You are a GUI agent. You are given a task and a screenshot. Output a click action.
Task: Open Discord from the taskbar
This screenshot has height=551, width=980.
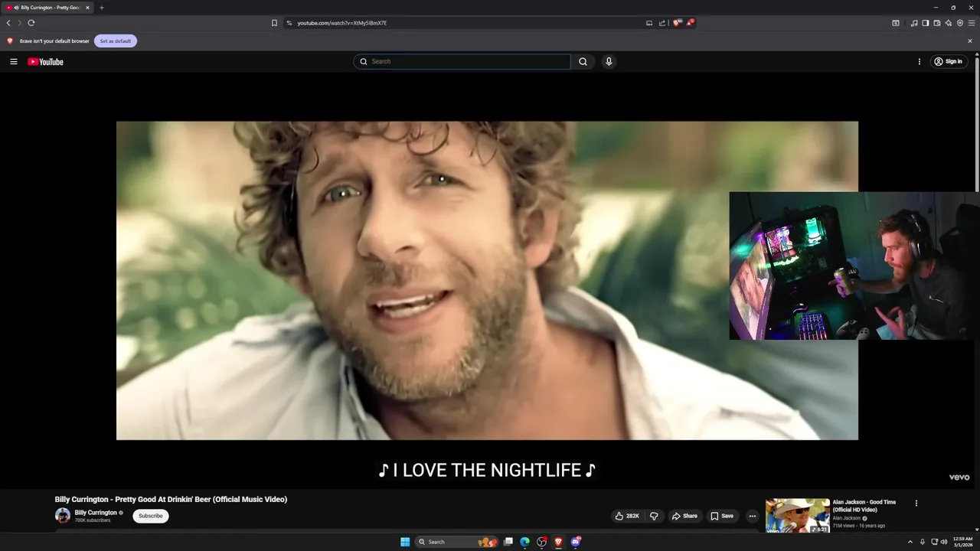coord(575,542)
